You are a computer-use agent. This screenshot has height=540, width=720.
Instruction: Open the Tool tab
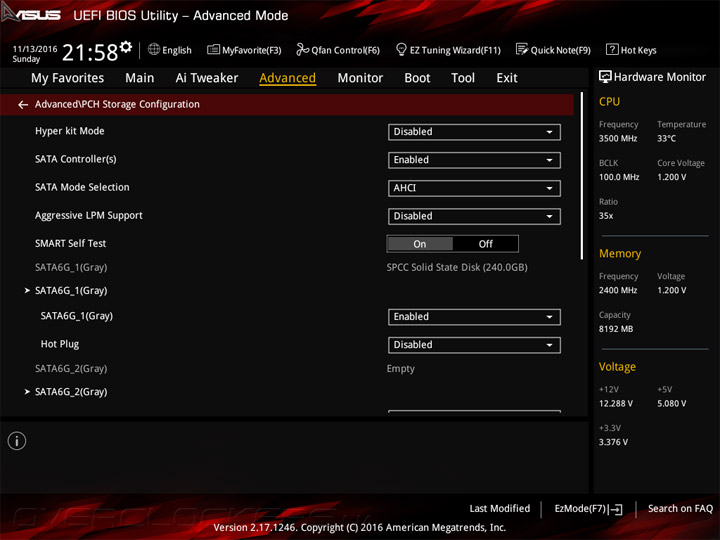[x=463, y=78]
